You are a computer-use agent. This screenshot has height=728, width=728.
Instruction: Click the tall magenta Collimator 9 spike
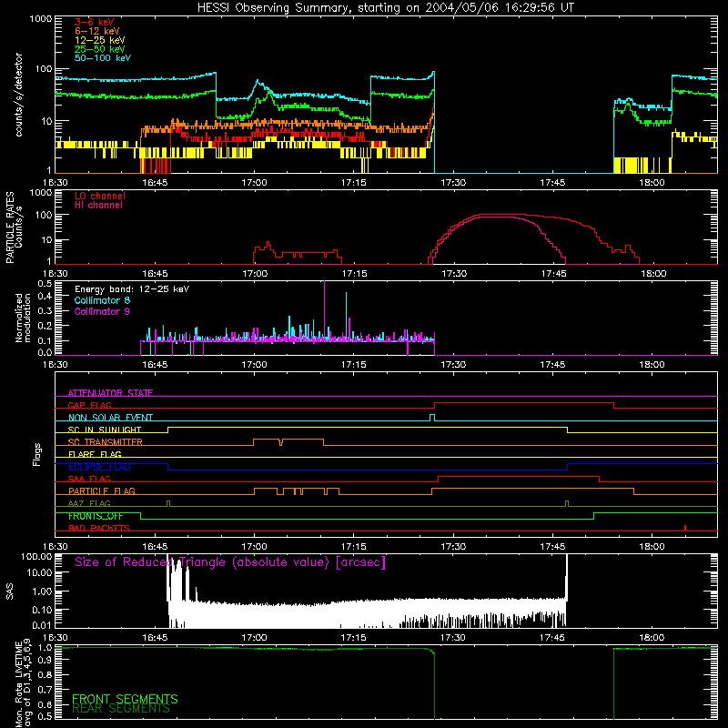pyautogui.click(x=324, y=311)
